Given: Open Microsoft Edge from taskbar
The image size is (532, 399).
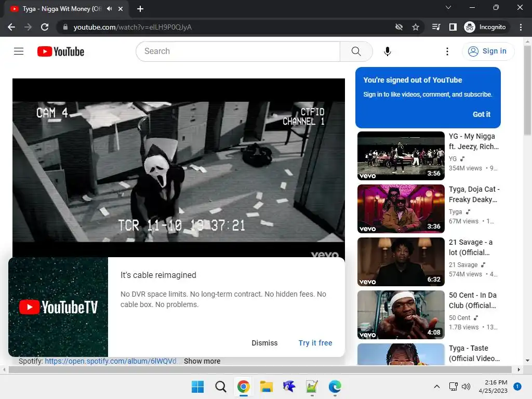Looking at the screenshot, I should (x=335, y=387).
